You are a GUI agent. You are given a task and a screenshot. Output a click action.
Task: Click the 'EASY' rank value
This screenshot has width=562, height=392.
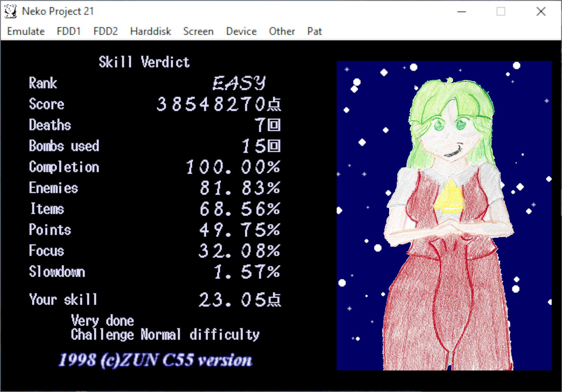pyautogui.click(x=239, y=83)
